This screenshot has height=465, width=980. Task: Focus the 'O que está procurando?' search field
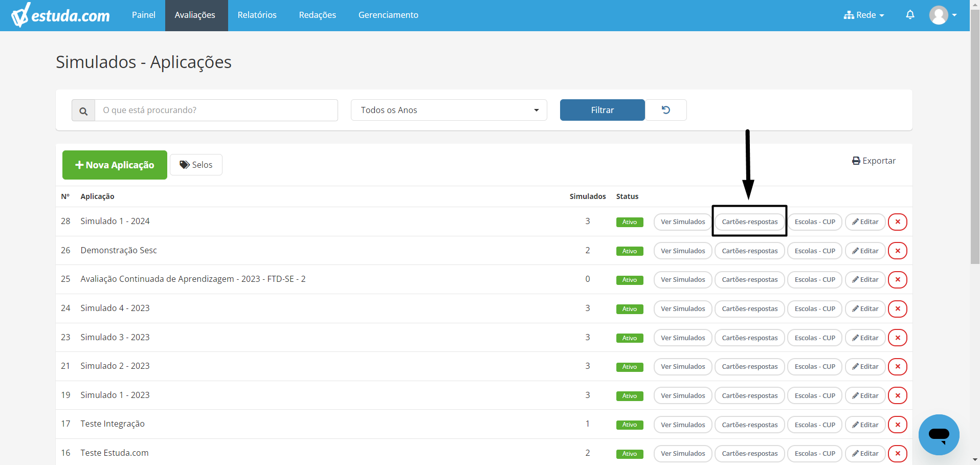216,110
